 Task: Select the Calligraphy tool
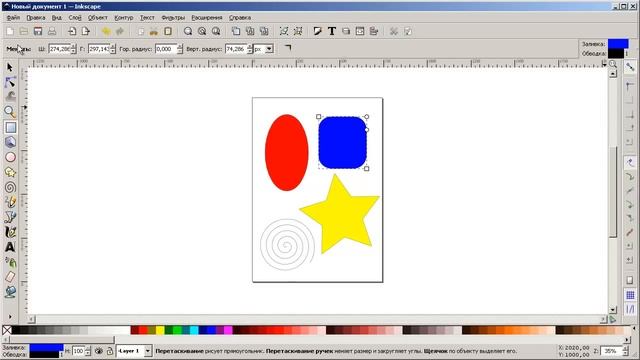(10, 232)
